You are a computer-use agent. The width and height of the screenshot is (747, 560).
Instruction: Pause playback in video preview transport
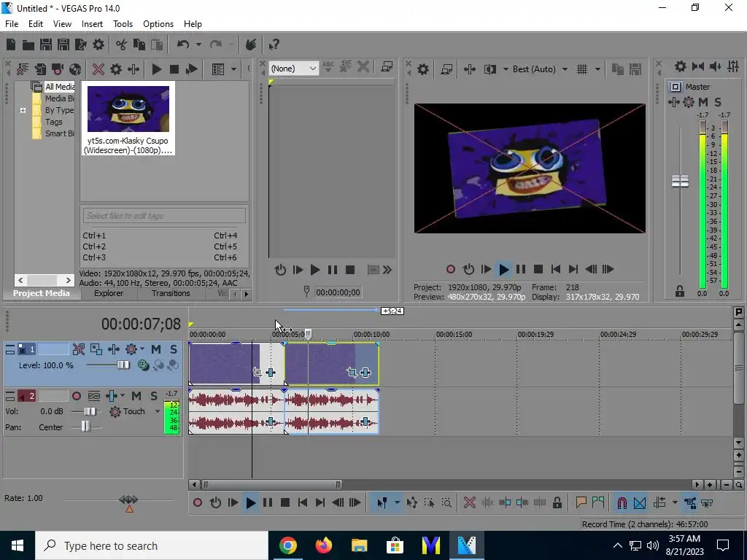(521, 270)
